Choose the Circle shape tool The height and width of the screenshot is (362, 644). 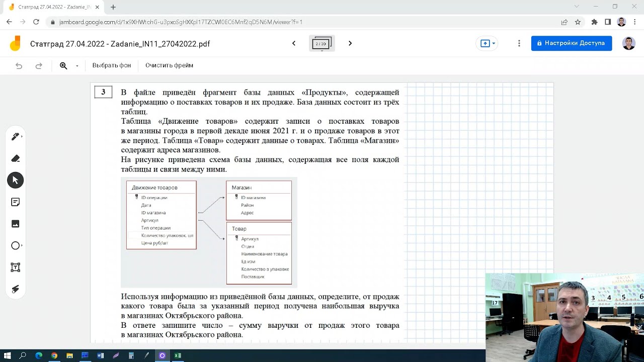pos(15,245)
